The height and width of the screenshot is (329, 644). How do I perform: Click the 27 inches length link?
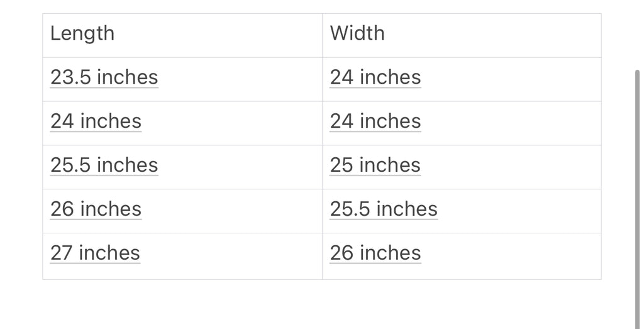point(95,254)
